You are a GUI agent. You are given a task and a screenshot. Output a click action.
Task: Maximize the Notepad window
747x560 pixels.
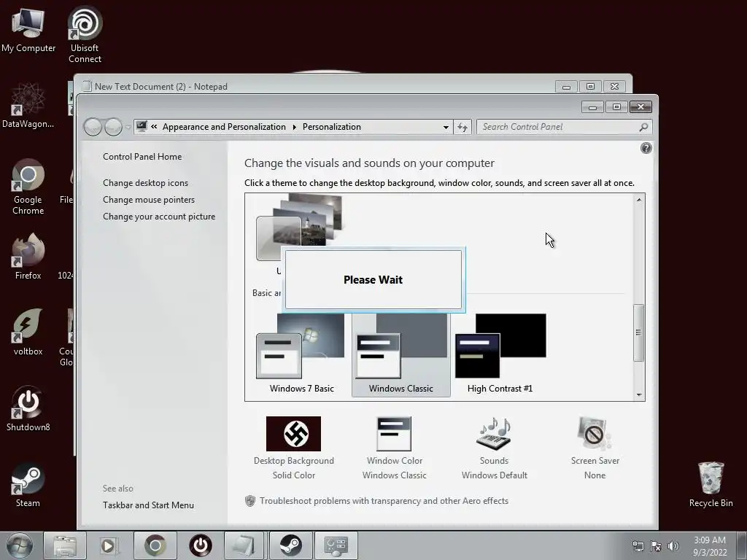click(590, 86)
